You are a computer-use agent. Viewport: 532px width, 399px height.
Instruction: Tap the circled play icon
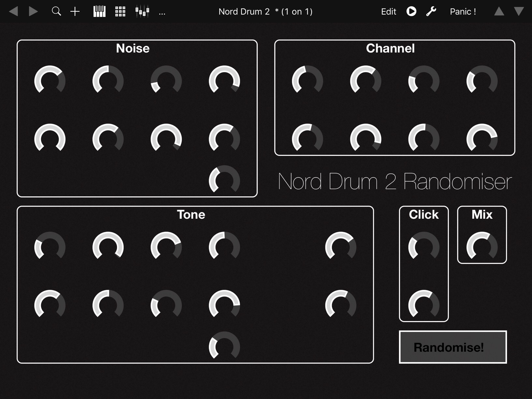tap(411, 11)
